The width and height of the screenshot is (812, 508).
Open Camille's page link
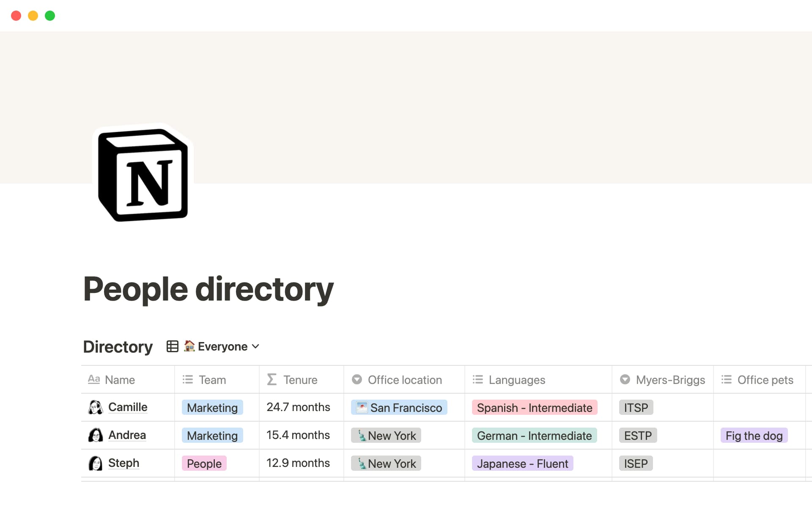pos(128,407)
